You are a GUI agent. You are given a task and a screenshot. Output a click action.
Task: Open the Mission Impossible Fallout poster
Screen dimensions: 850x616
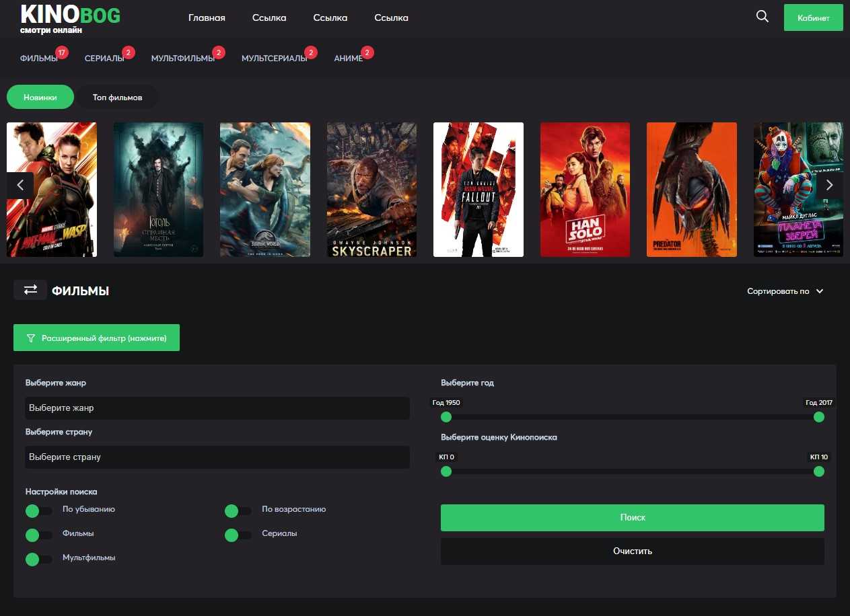(479, 190)
